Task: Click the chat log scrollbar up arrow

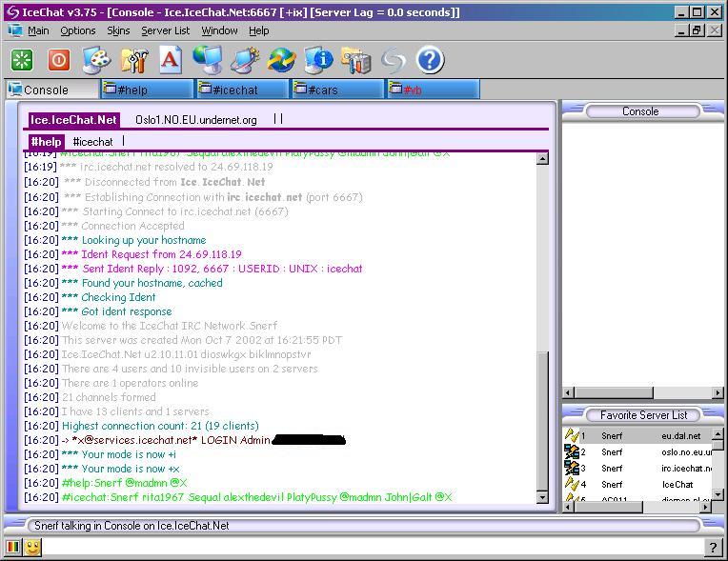Action: click(542, 159)
